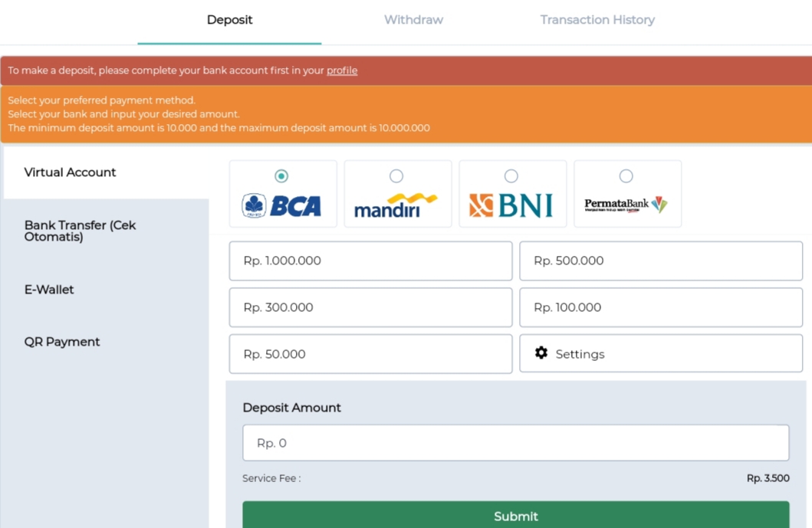Submit the deposit with the green button
812x528 pixels.
coord(516,514)
